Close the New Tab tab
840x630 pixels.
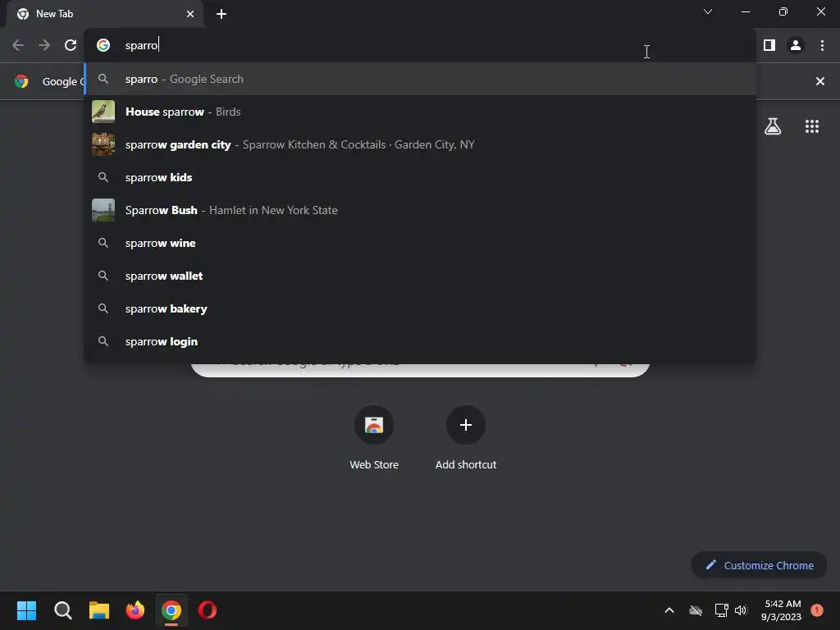coord(190,14)
